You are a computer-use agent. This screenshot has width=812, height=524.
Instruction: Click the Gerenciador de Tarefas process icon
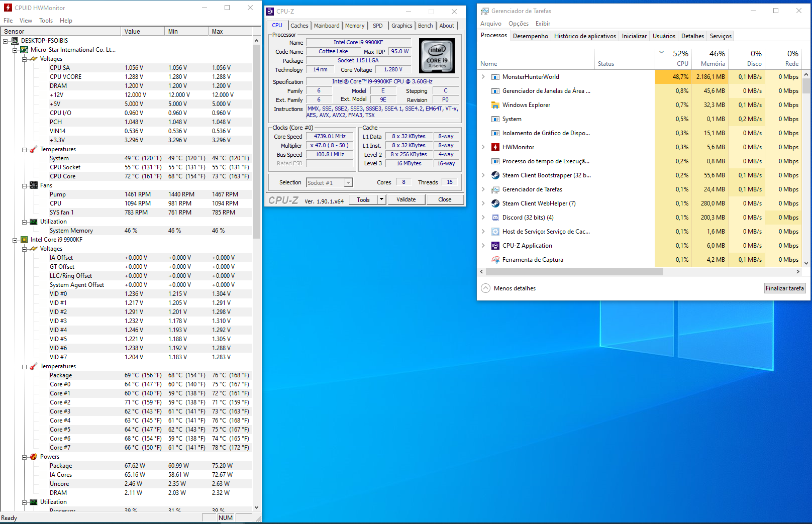click(x=495, y=189)
